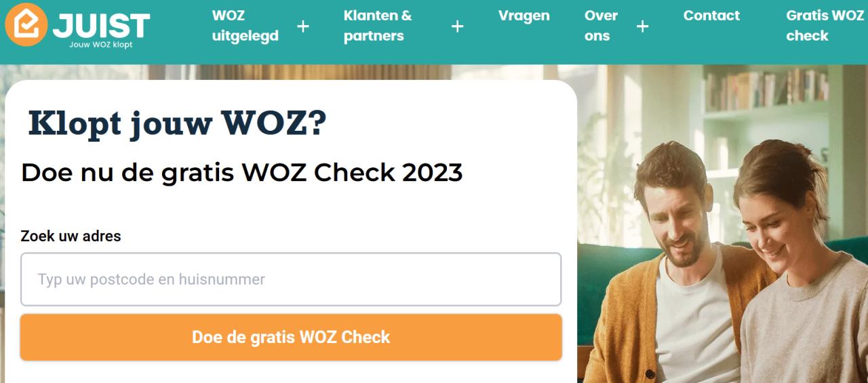
Task: Click the 'Zoek uw adres' field label
Action: point(71,236)
